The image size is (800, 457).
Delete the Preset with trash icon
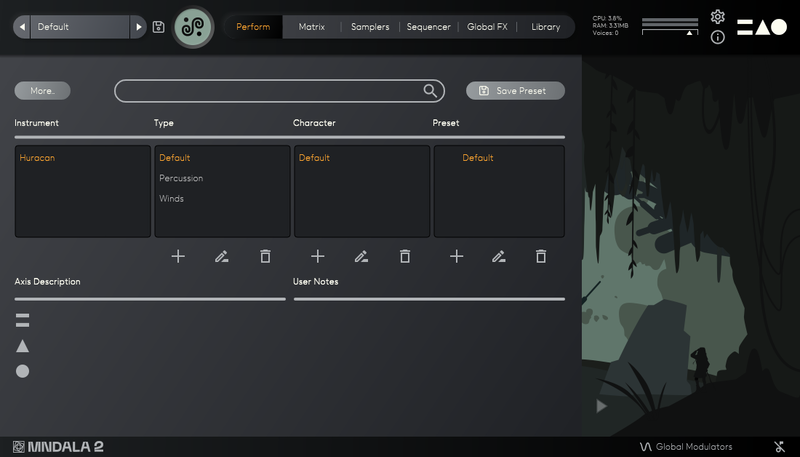pos(541,256)
